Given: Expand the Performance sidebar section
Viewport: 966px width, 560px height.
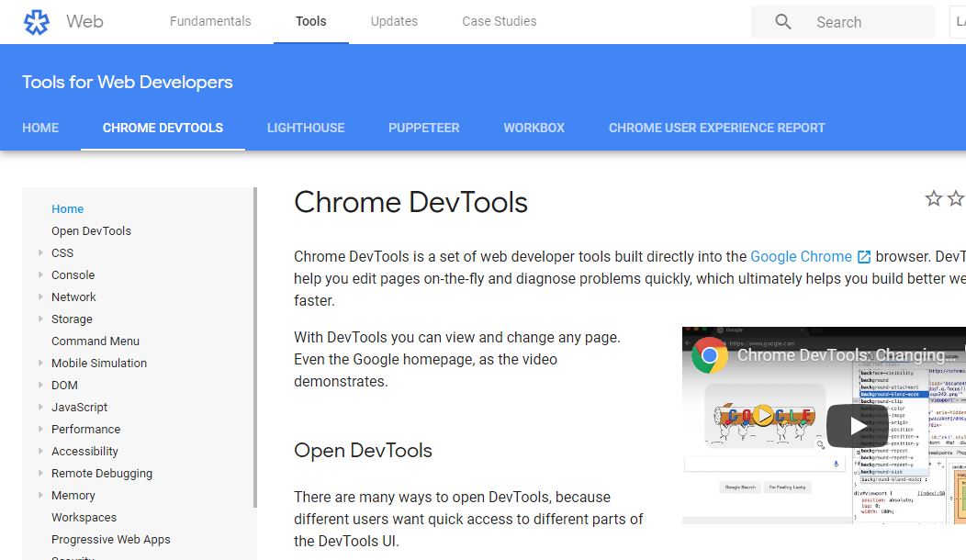Looking at the screenshot, I should pos(40,429).
